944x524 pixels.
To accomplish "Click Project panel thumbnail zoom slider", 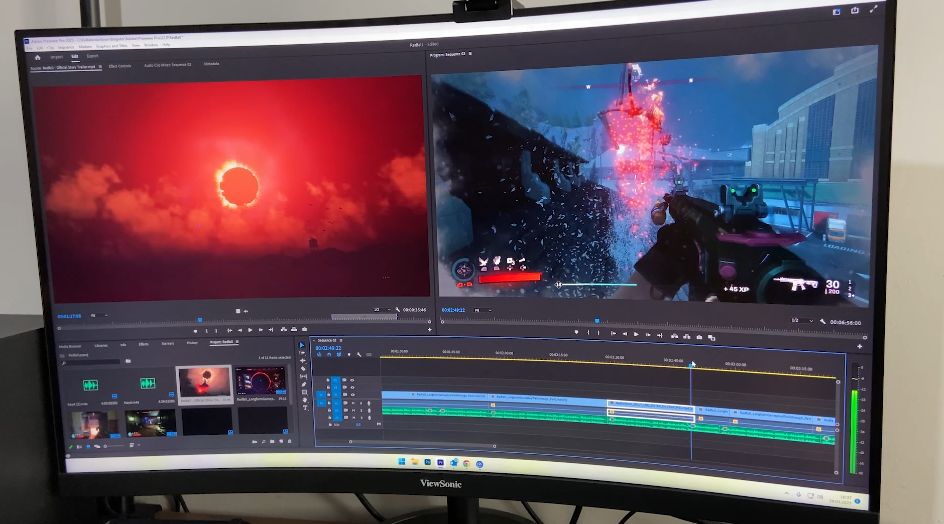I will point(116,446).
